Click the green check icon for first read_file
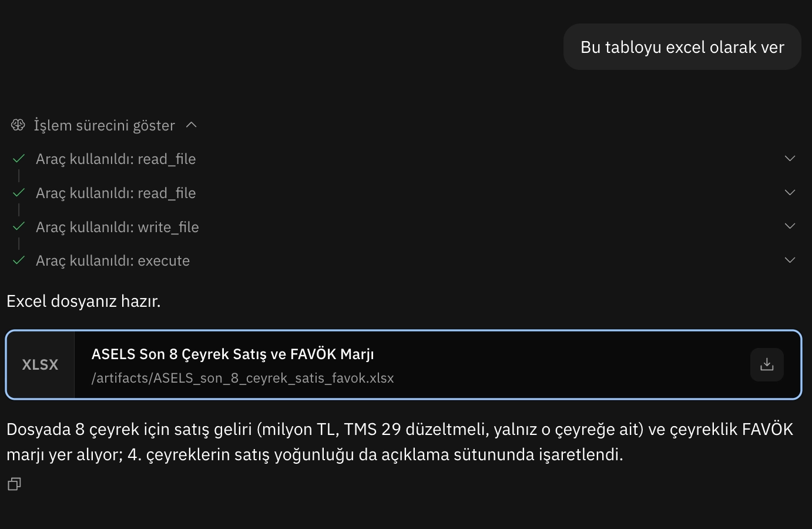 click(x=19, y=159)
